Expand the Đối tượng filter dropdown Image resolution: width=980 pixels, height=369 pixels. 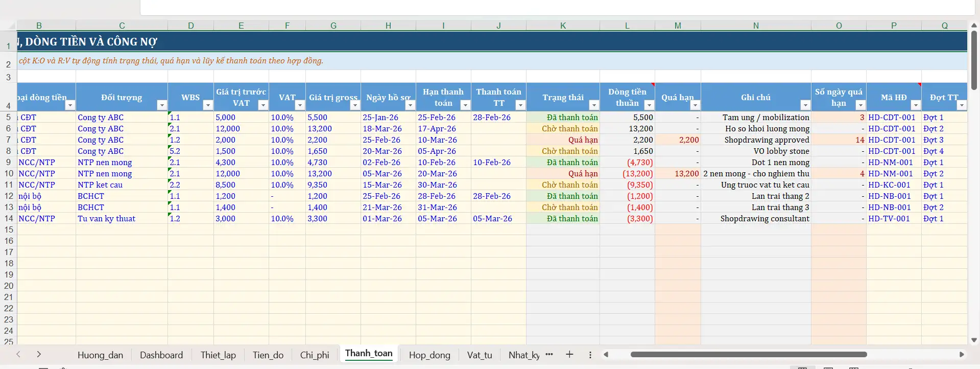(162, 105)
